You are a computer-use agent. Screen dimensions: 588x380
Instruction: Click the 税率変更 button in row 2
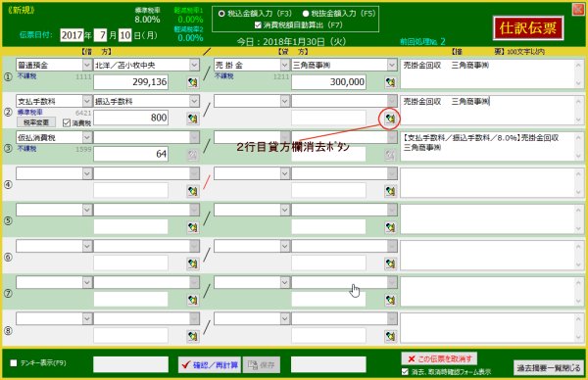click(36, 122)
